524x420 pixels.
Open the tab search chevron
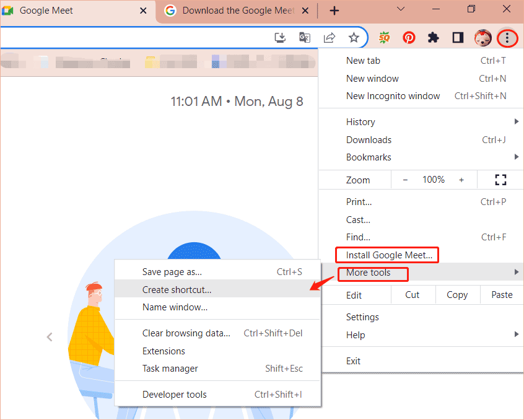401,9
